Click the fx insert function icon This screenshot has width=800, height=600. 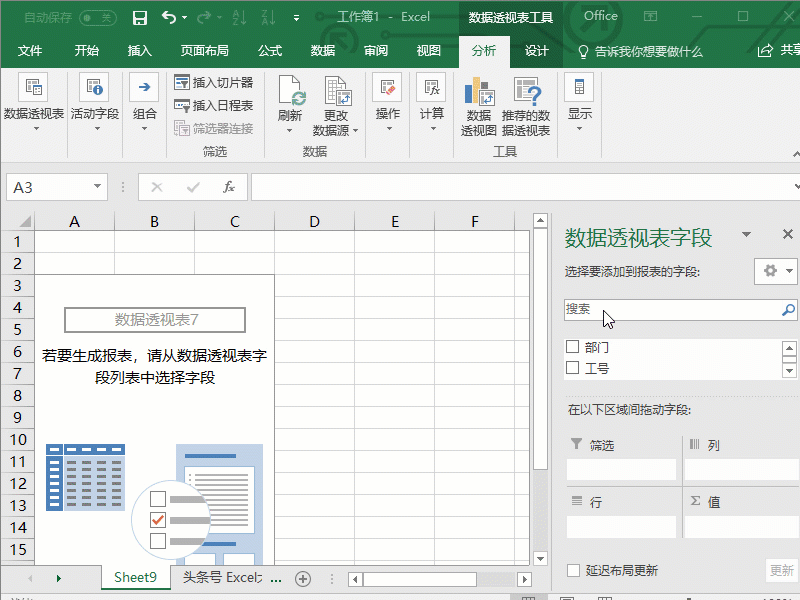coord(229,187)
